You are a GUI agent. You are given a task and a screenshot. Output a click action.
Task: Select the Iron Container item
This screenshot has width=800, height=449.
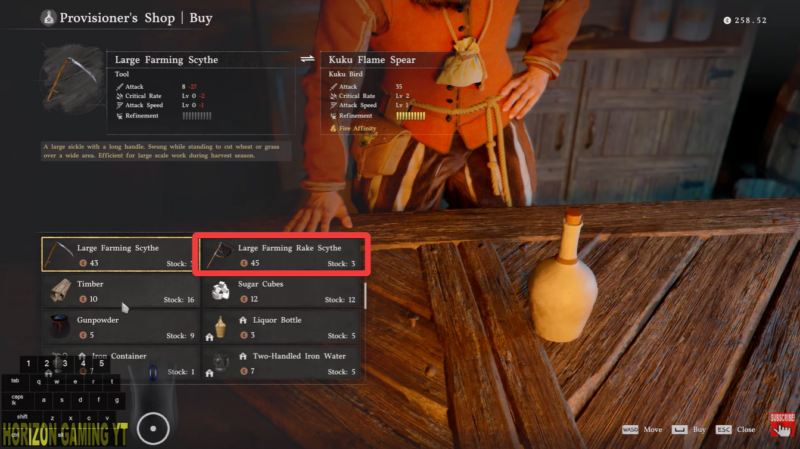(x=120, y=363)
